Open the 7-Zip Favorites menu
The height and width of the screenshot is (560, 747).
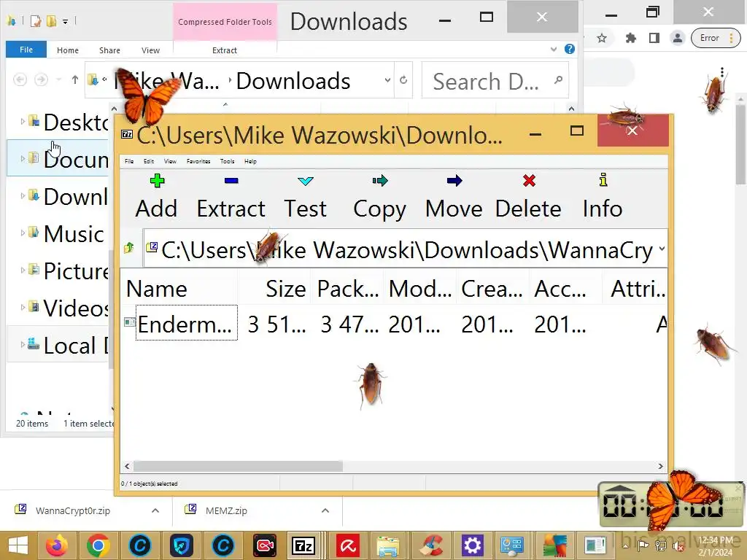(x=198, y=161)
